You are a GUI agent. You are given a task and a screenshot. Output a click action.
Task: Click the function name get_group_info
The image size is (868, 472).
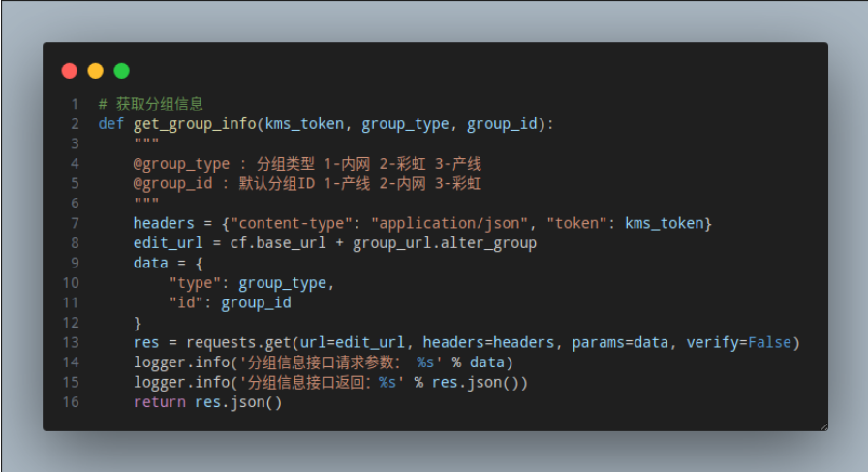[195, 124]
